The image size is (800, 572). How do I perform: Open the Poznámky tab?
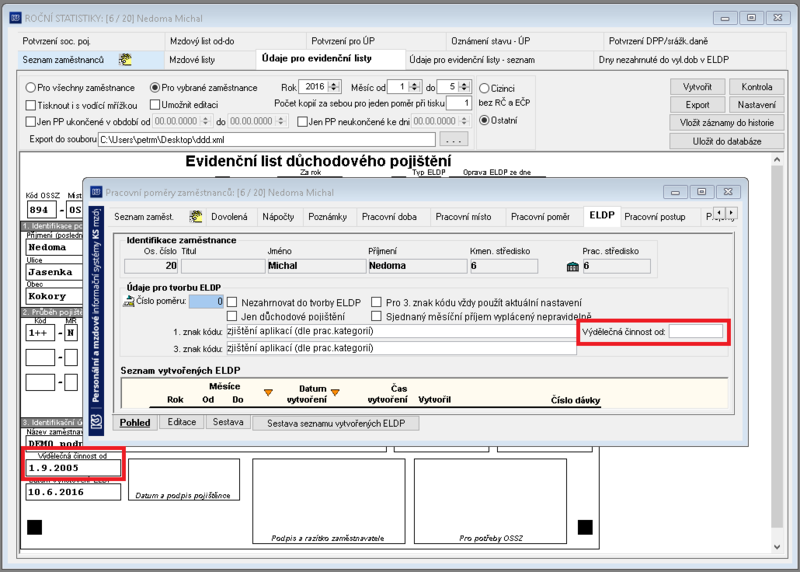(328, 217)
